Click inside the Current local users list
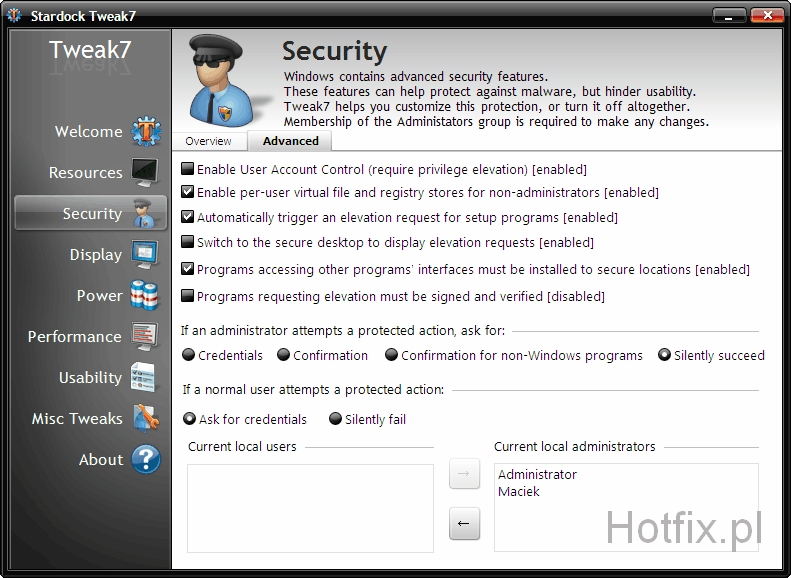The width and height of the screenshot is (791, 578). pyautogui.click(x=310, y=508)
